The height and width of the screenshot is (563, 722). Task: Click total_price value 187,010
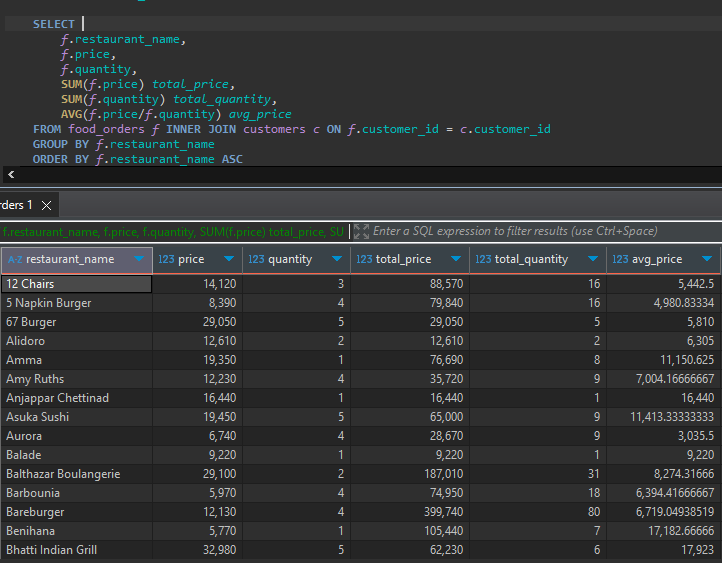click(443, 474)
